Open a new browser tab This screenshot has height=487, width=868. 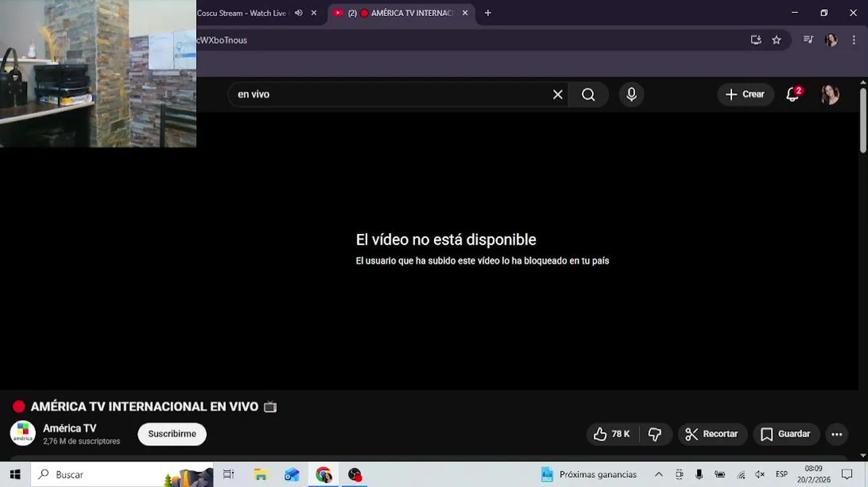point(488,13)
